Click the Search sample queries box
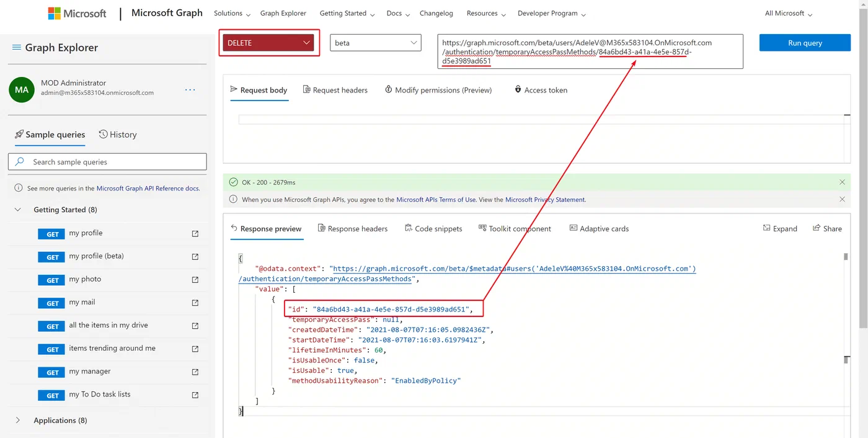The width and height of the screenshot is (868, 438). click(x=107, y=162)
